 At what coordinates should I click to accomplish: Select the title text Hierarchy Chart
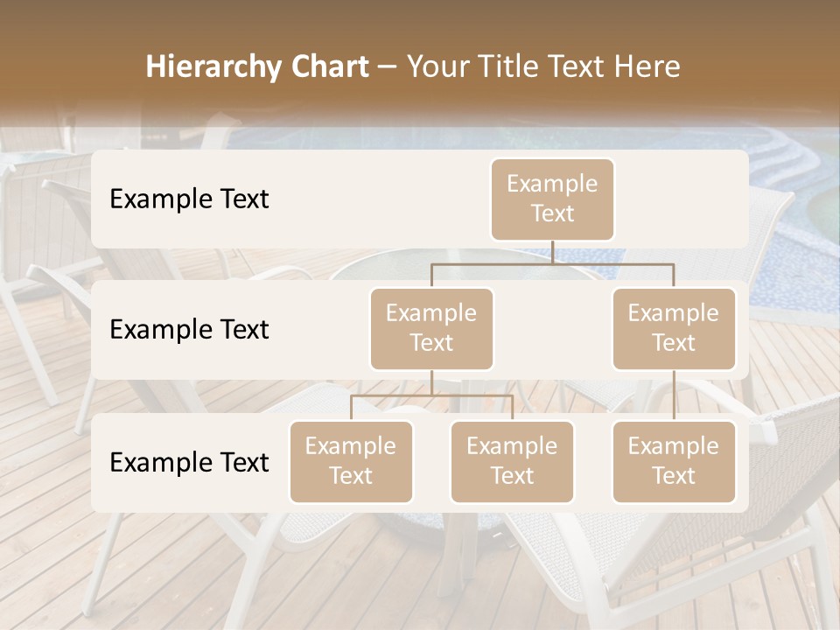click(x=257, y=66)
